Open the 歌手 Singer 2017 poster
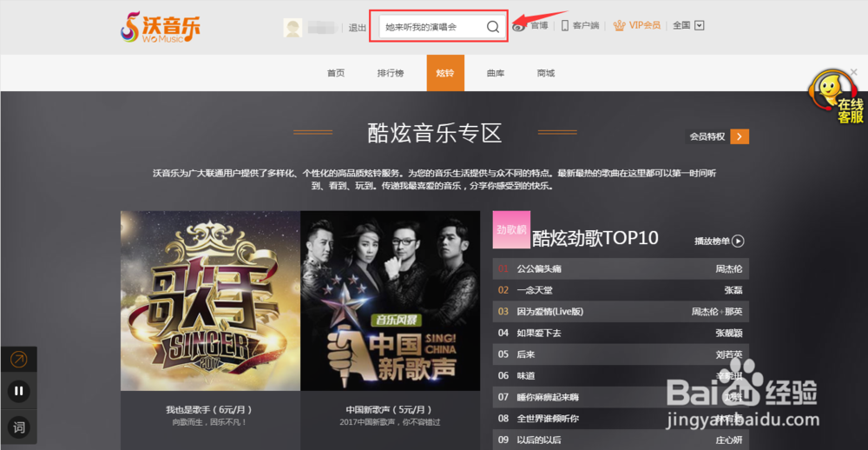The width and height of the screenshot is (868, 450). pos(210,301)
